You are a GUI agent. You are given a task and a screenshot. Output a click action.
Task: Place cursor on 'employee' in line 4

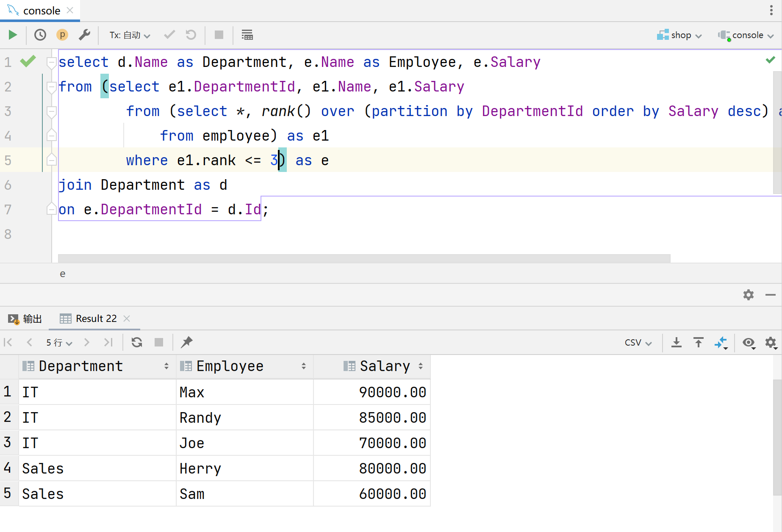coord(236,136)
